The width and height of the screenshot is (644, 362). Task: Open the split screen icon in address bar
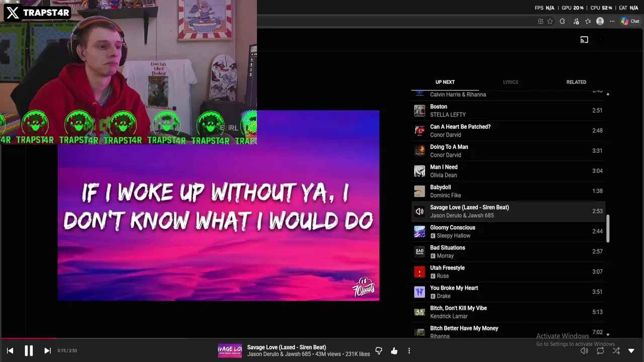click(540, 21)
